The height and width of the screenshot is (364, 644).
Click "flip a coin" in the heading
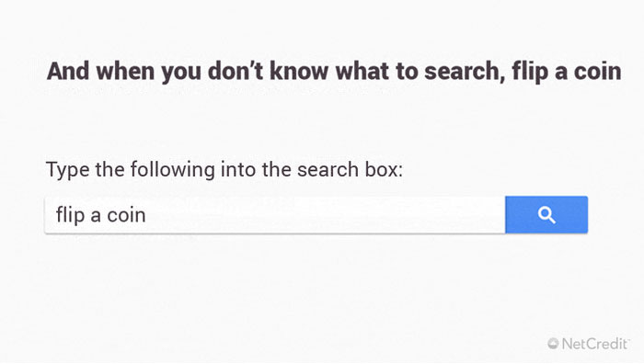567,71
